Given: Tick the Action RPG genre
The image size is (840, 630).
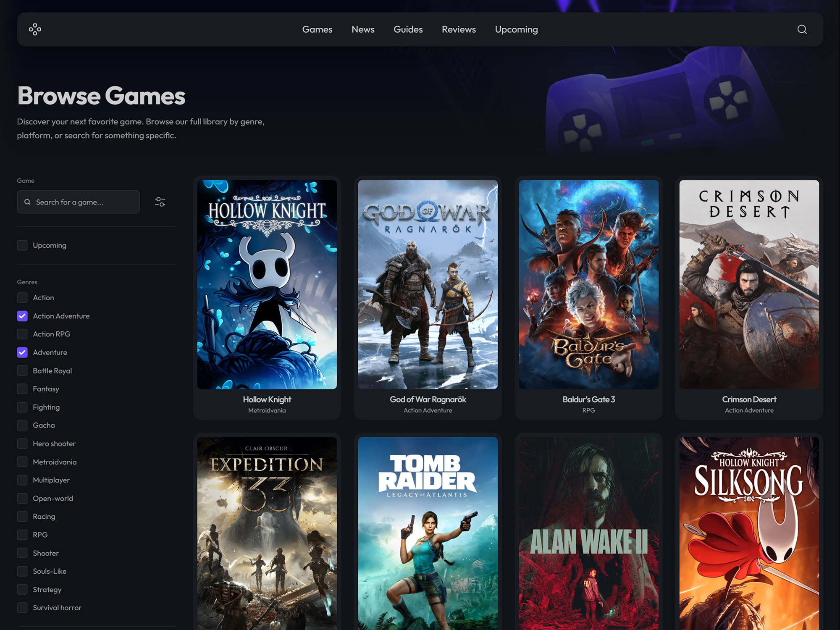Looking at the screenshot, I should (x=22, y=334).
